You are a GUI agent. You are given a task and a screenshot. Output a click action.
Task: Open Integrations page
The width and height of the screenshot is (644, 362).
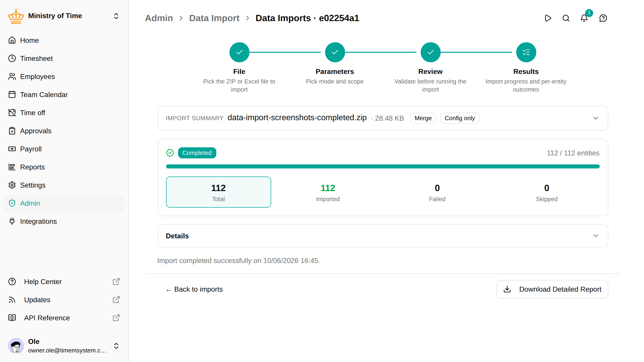[x=64, y=221]
